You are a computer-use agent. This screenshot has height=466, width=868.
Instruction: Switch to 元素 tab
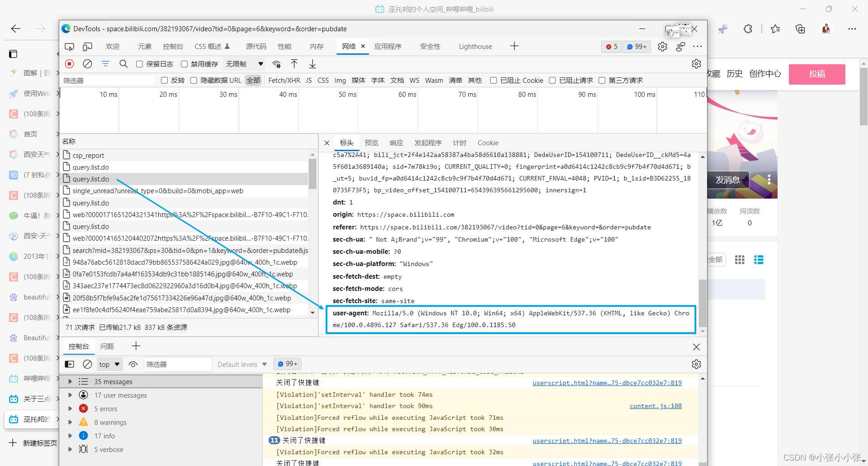[145, 47]
